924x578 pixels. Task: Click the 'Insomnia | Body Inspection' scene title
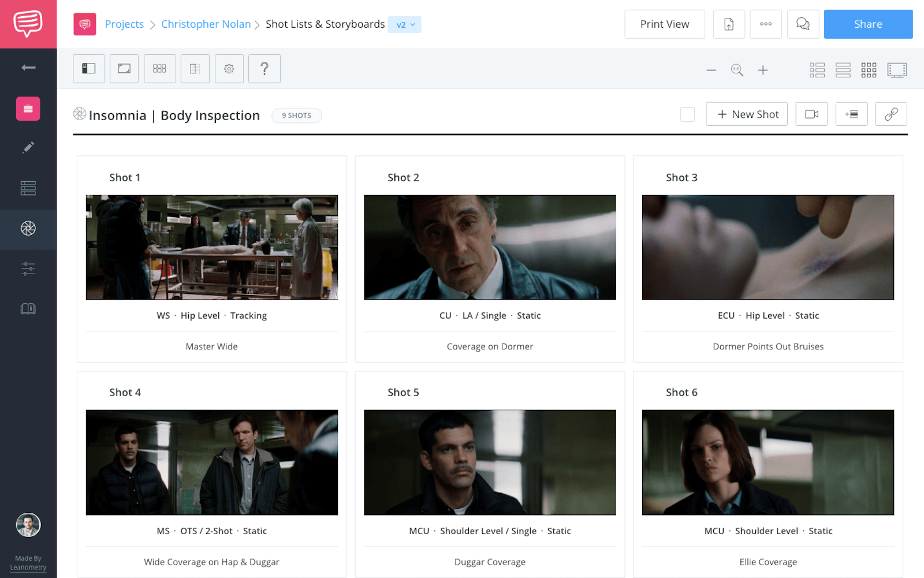(x=174, y=115)
